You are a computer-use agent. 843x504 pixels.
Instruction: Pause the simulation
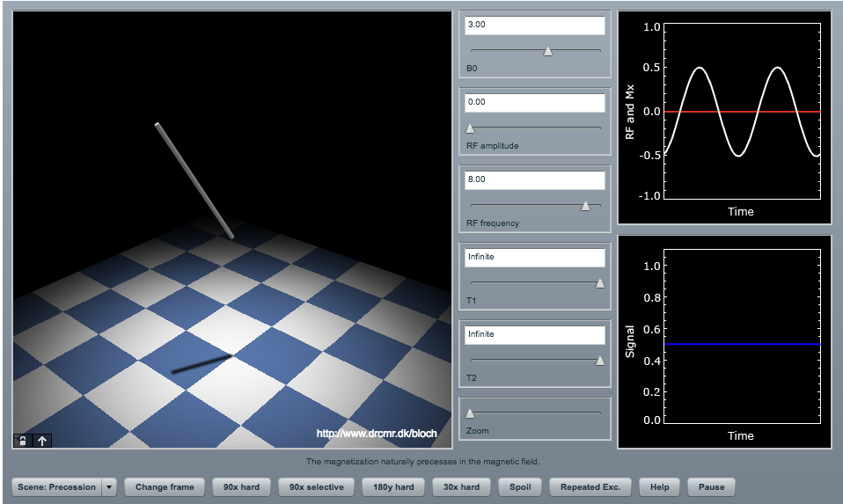click(x=711, y=486)
